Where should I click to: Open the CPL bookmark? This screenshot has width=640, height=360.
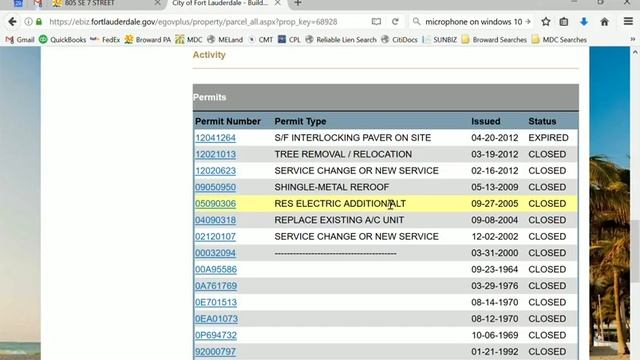coord(289,40)
